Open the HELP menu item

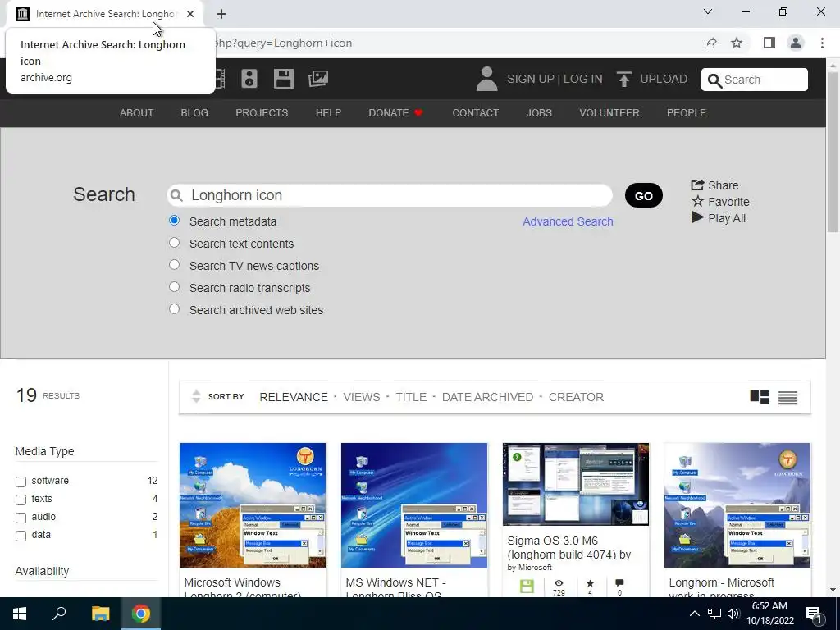pos(328,113)
